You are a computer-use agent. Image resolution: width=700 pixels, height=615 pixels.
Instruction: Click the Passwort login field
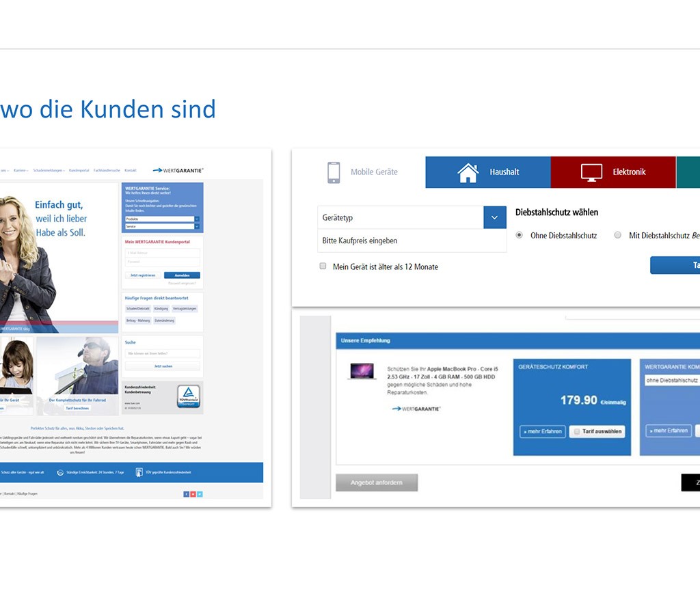(163, 262)
